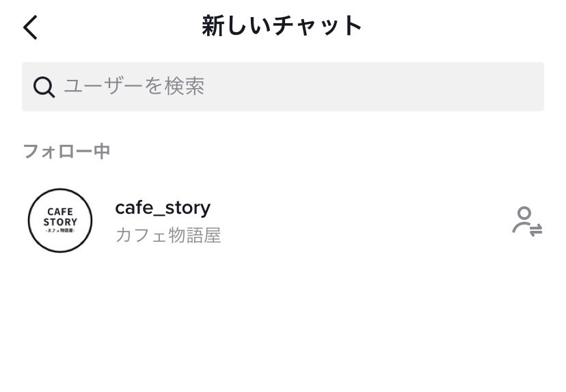Click the blank area between cafe_story and follow icon
566x392 pixels.
(361, 221)
